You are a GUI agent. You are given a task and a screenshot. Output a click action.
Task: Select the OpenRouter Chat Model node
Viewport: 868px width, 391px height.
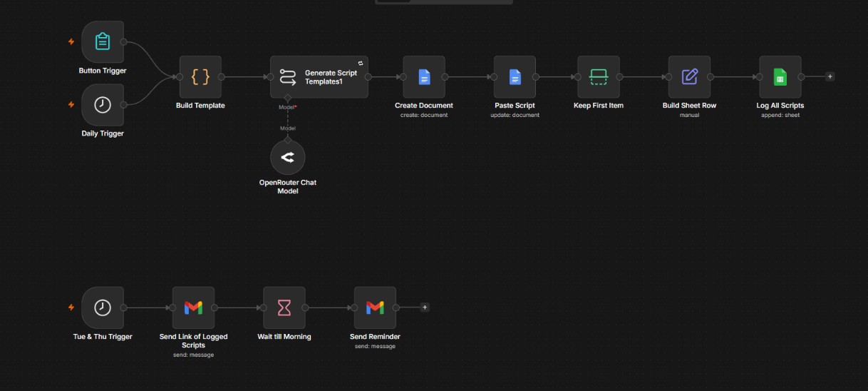[x=288, y=157]
